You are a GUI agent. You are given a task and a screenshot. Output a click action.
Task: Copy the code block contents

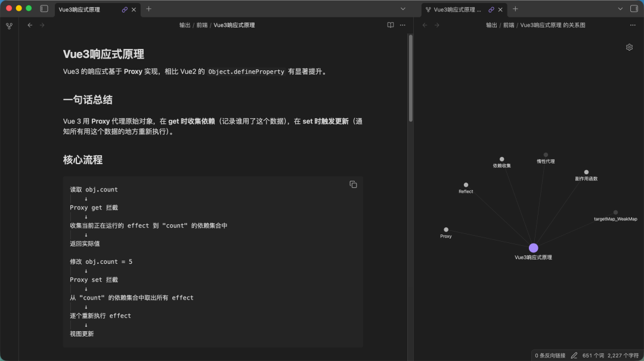click(353, 184)
